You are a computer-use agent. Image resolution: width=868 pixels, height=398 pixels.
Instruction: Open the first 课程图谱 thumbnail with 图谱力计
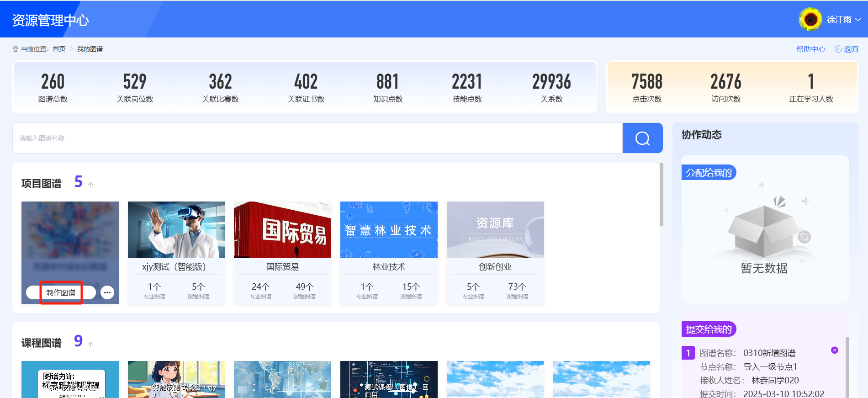click(x=70, y=379)
